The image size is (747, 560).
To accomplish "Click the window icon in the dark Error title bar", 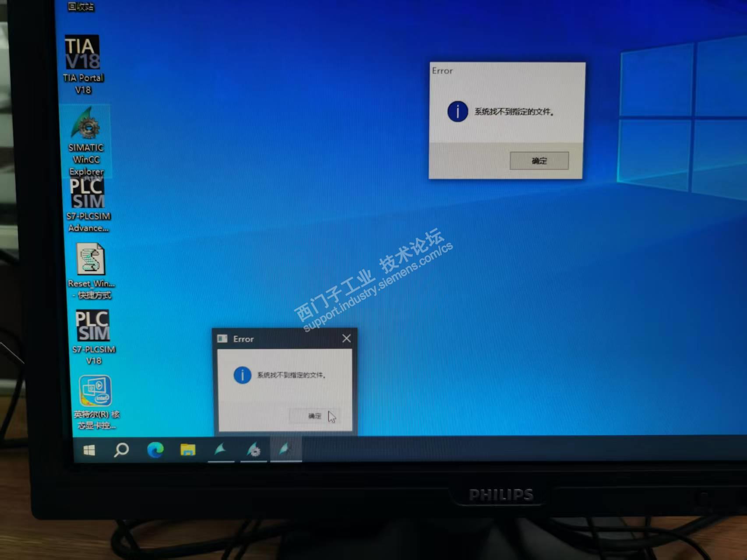I will tap(222, 338).
